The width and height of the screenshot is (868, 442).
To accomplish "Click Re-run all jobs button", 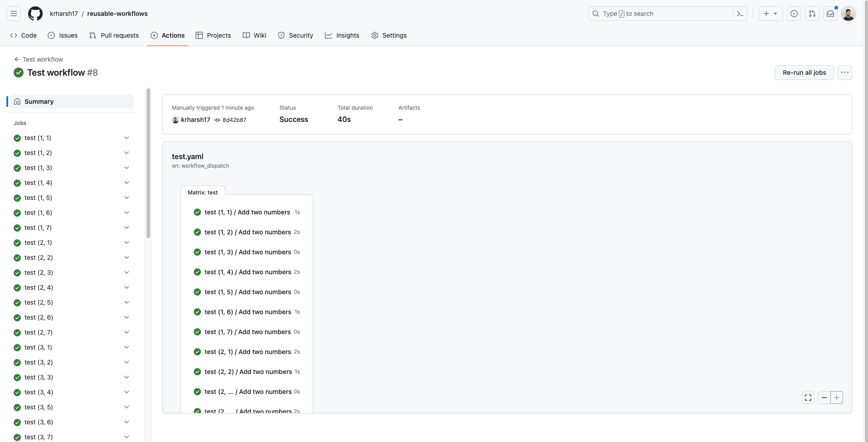I will click(x=804, y=73).
